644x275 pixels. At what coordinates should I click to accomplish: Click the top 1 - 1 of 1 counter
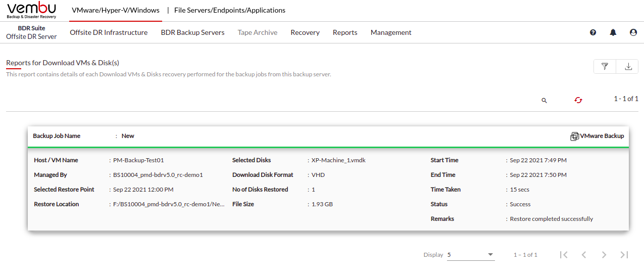[x=626, y=99]
